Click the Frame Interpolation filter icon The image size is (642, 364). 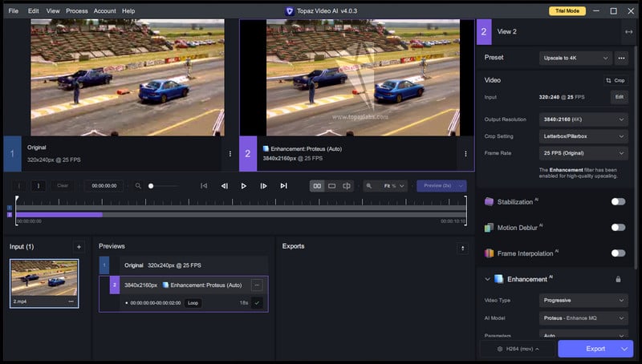(489, 253)
